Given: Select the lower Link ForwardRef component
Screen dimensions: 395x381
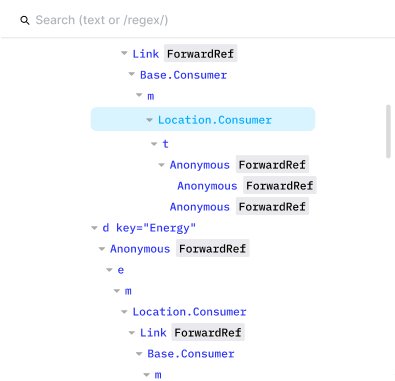Looking at the screenshot, I should (192, 332).
